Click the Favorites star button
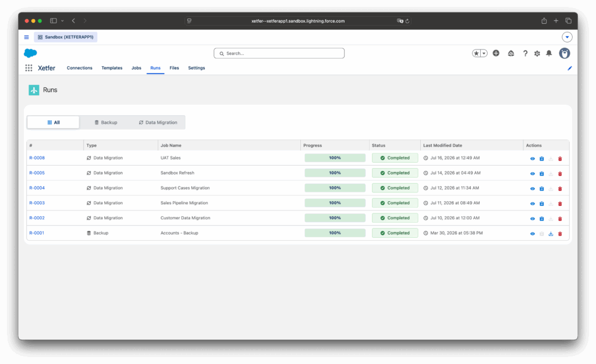596x364 pixels. click(x=476, y=53)
